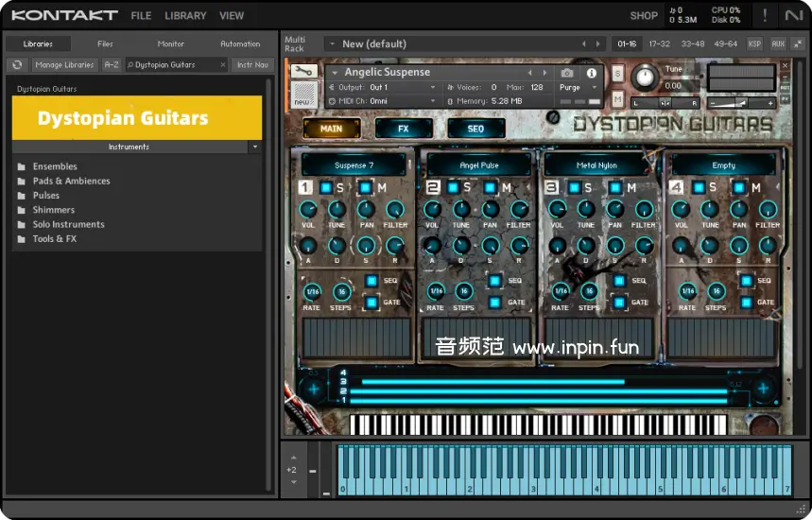The image size is (812, 520).
Task: Click the library refresh icon
Action: click(x=16, y=65)
